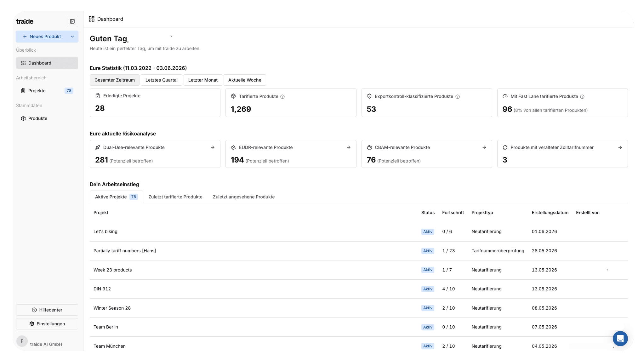Click the veraltete Zolltarifnummer refresh icon
Image resolution: width=644 pixels, height=360 pixels.
pyautogui.click(x=505, y=147)
